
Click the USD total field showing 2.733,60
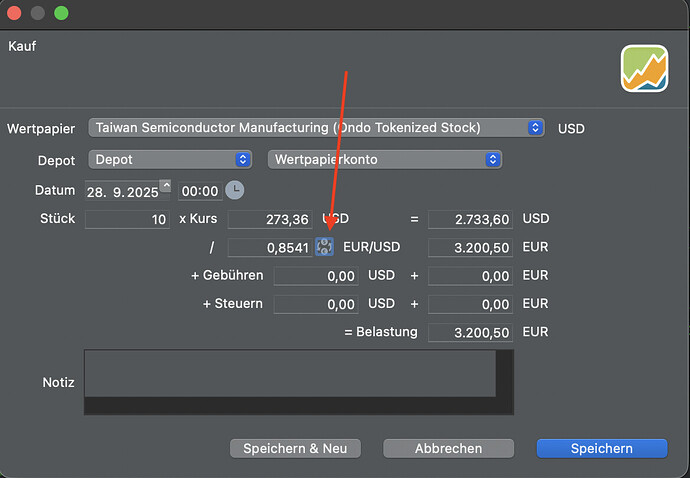coord(470,219)
